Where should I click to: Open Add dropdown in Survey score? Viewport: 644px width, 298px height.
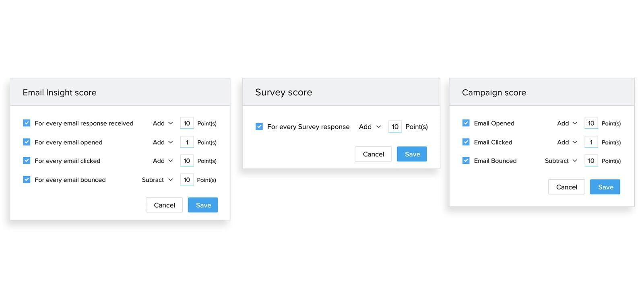tap(370, 127)
